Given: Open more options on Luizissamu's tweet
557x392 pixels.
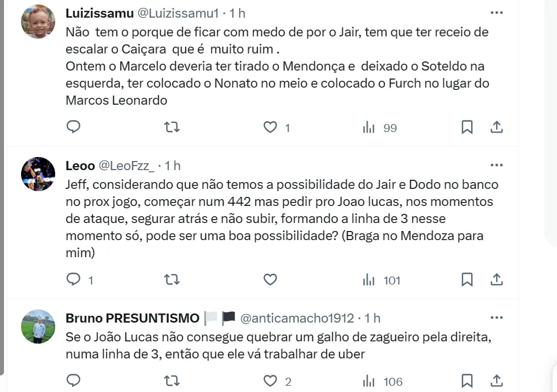Looking at the screenshot, I should [496, 13].
